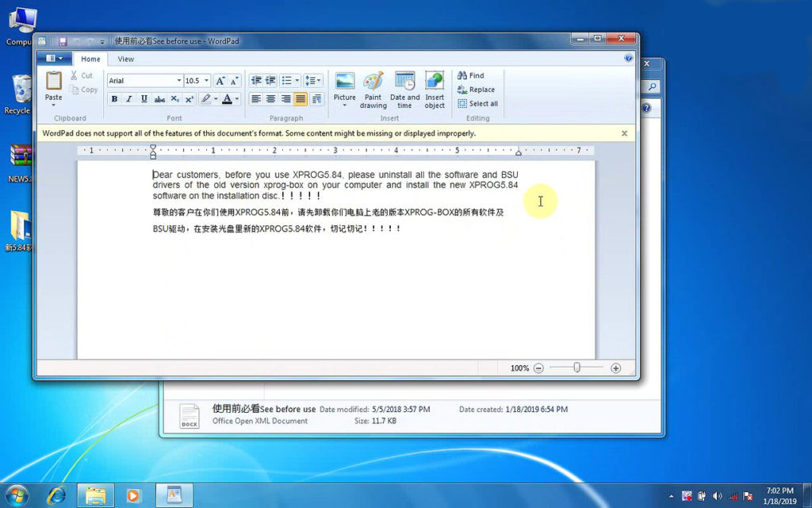The image size is (812, 508).
Task: Click the Recycle Bin desktop icon
Action: tap(20, 94)
